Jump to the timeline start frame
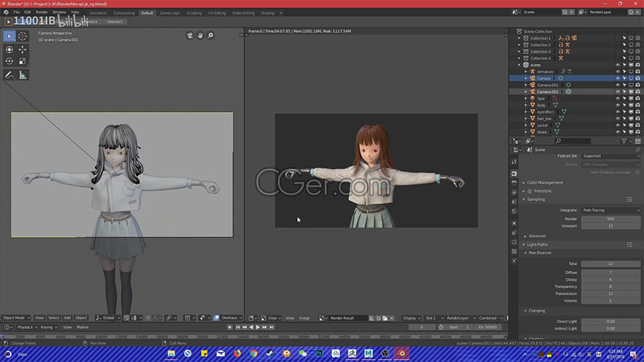Viewport: 644px width, 362px height. 238,328
